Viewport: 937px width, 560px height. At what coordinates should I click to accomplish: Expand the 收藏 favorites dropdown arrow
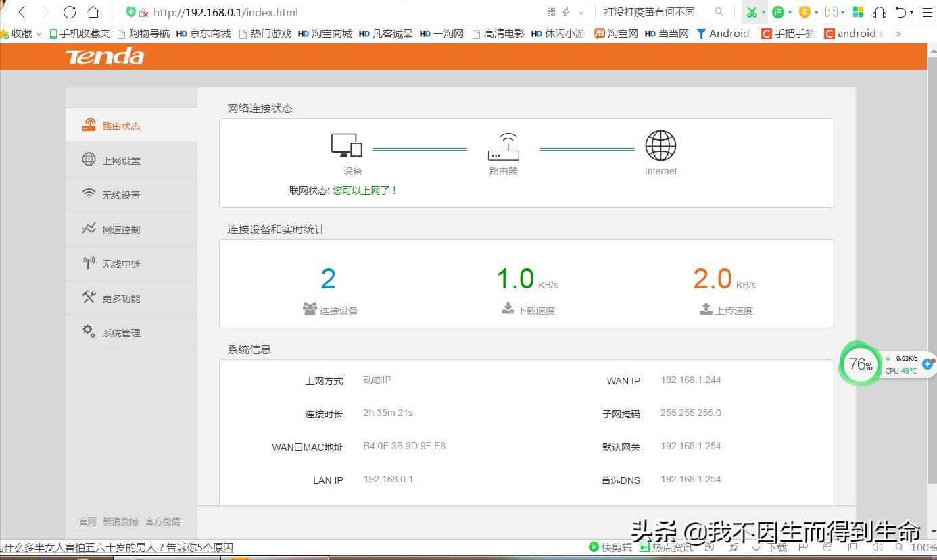[38, 33]
